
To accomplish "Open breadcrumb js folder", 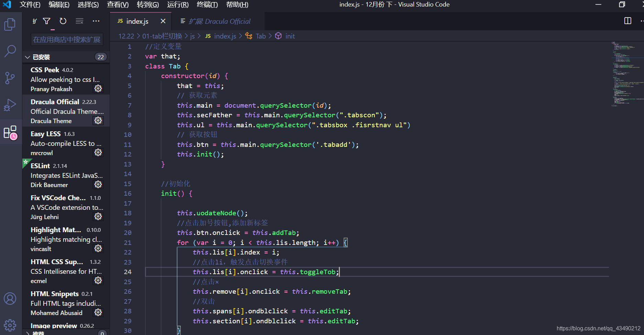I will 192,36.
